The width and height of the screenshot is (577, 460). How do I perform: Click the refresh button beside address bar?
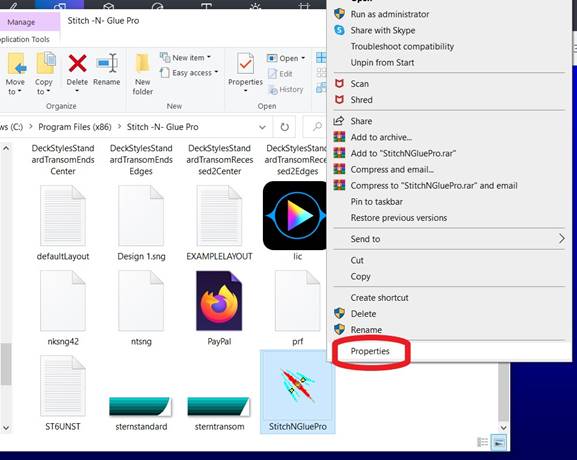pyautogui.click(x=284, y=127)
